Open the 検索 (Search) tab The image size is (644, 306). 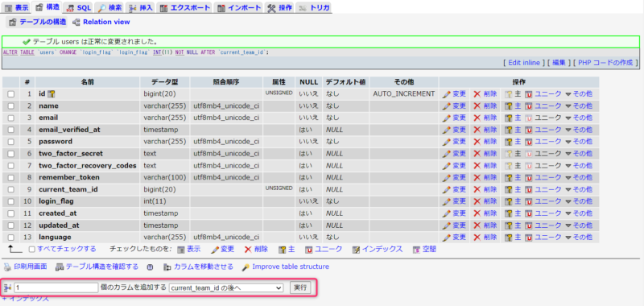(110, 7)
